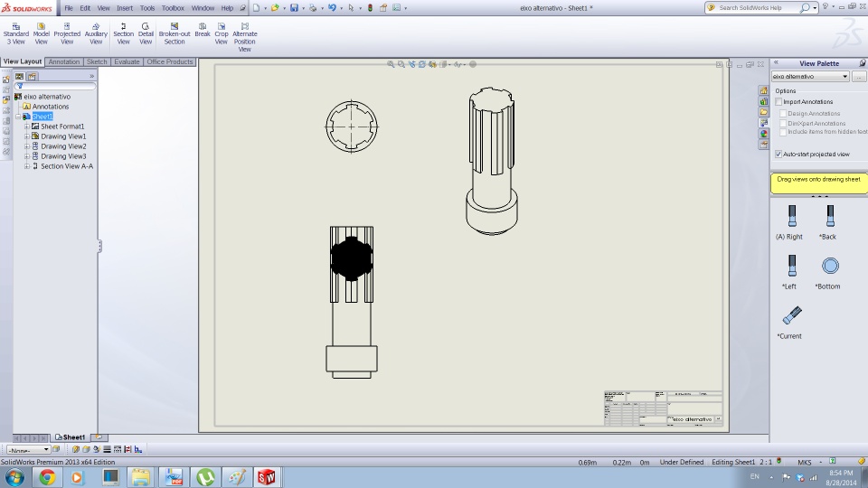Save the drawing
This screenshot has width=868, height=488.
294,8
